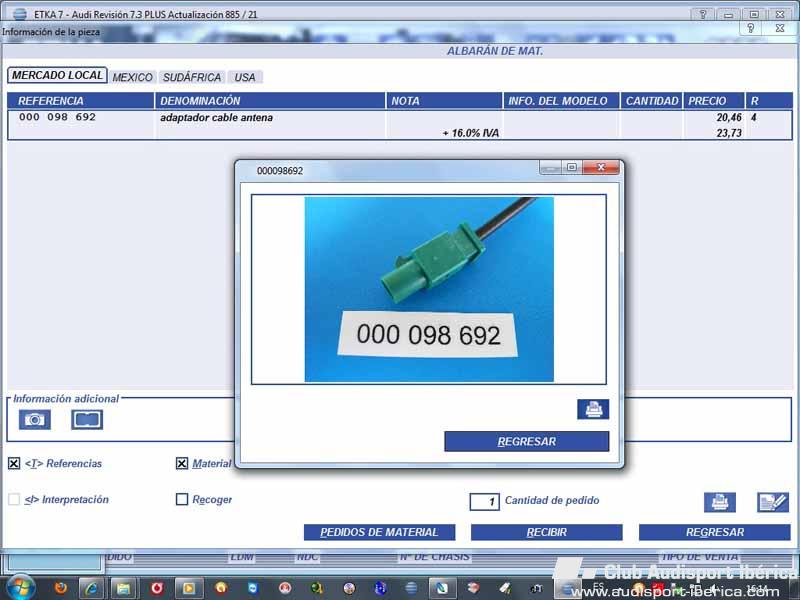Viewport: 800px width, 600px height.
Task: Select the SUDÁFRICA tab
Action: [x=191, y=77]
